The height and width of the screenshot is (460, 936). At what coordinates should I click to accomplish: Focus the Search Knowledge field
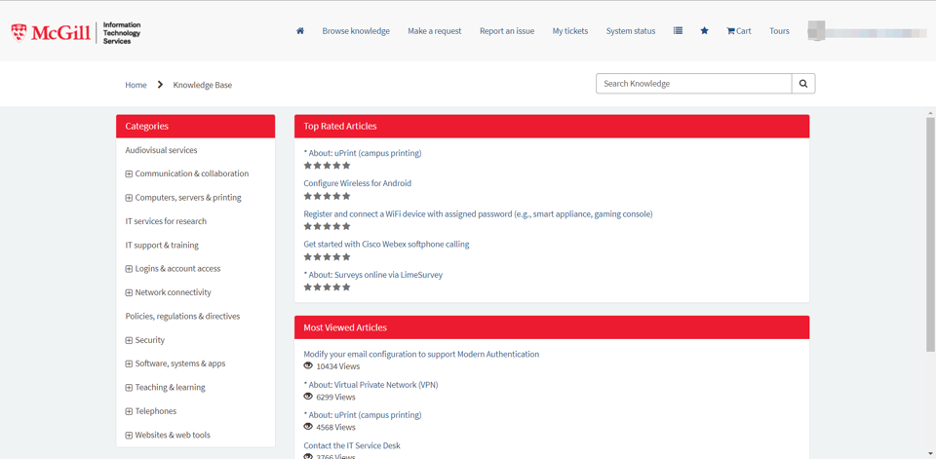[694, 84]
